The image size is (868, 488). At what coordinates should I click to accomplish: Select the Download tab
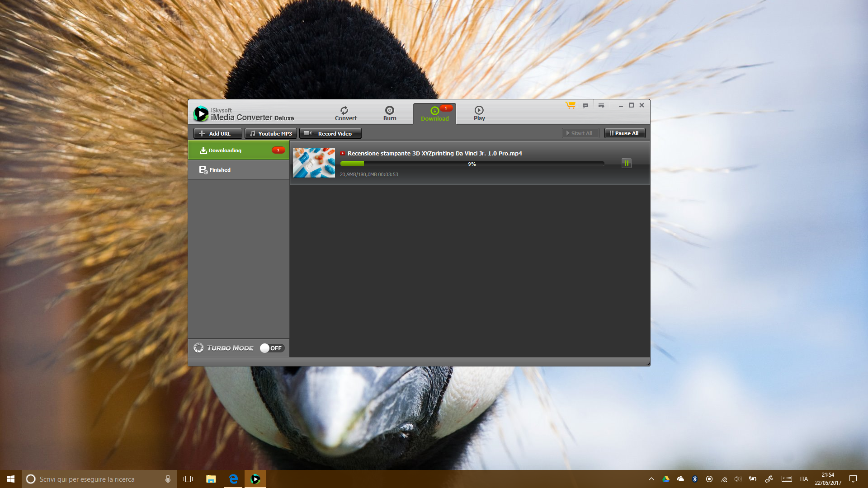434,114
